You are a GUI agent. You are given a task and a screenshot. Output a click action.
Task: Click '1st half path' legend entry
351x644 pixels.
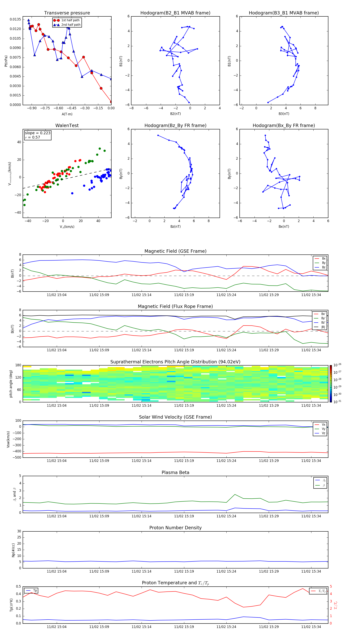pyautogui.click(x=67, y=20)
